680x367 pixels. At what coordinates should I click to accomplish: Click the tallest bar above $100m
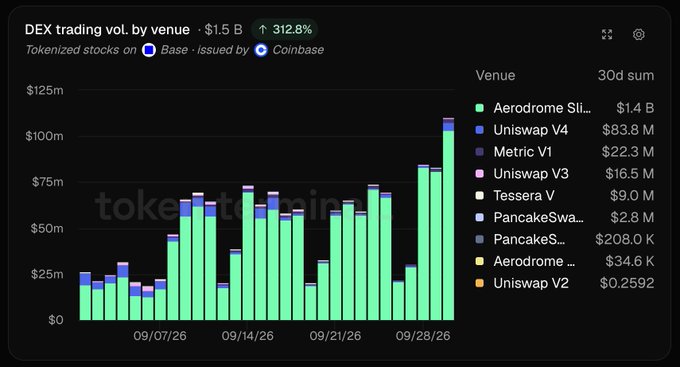448,219
